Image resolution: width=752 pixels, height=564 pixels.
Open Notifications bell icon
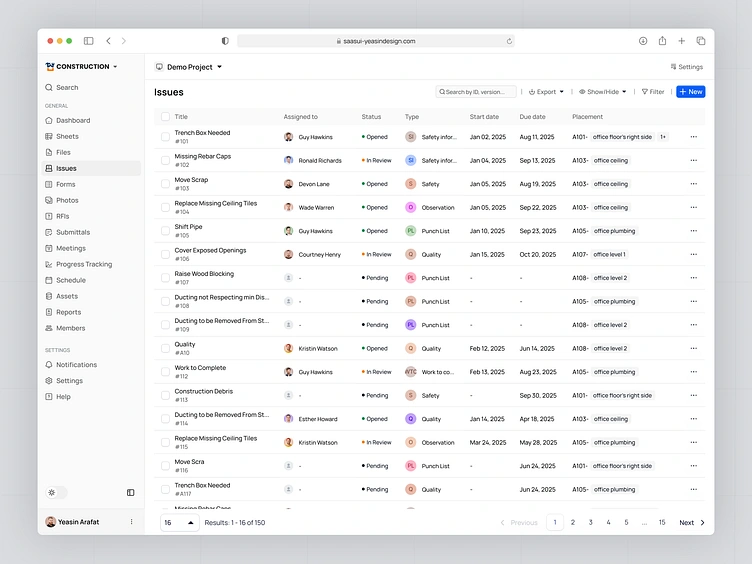pyautogui.click(x=48, y=364)
